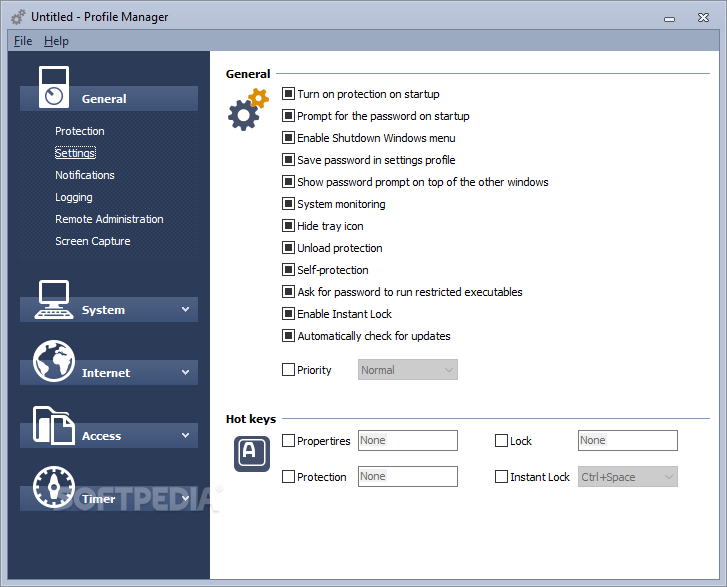The height and width of the screenshot is (587, 727).
Task: Open the System section header
Action: point(109,309)
